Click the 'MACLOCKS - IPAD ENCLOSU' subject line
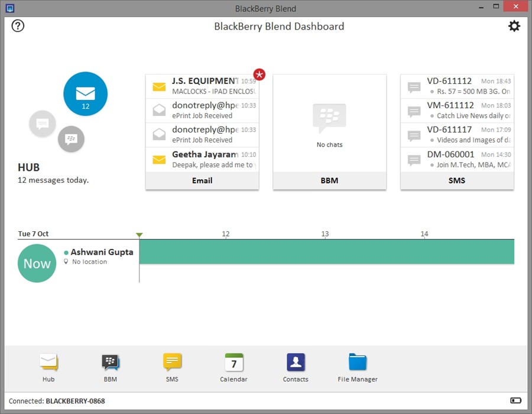The image size is (532, 414). click(214, 91)
